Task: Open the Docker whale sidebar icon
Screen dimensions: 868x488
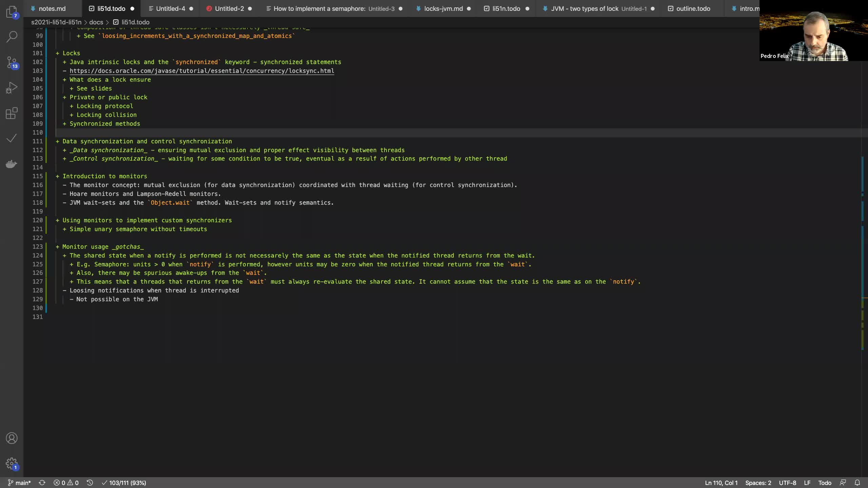Action: pos(12,164)
